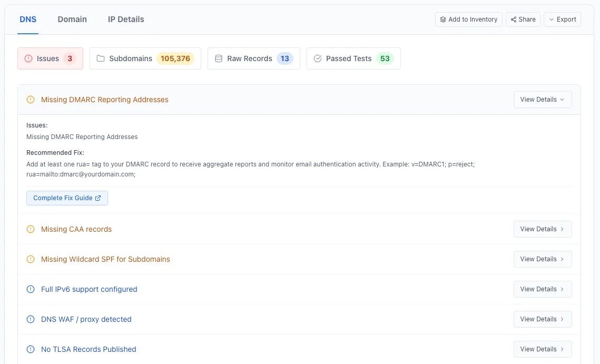600x364 pixels.
Task: Click the DNS WAF / proxy detected title
Action: pyautogui.click(x=86, y=319)
